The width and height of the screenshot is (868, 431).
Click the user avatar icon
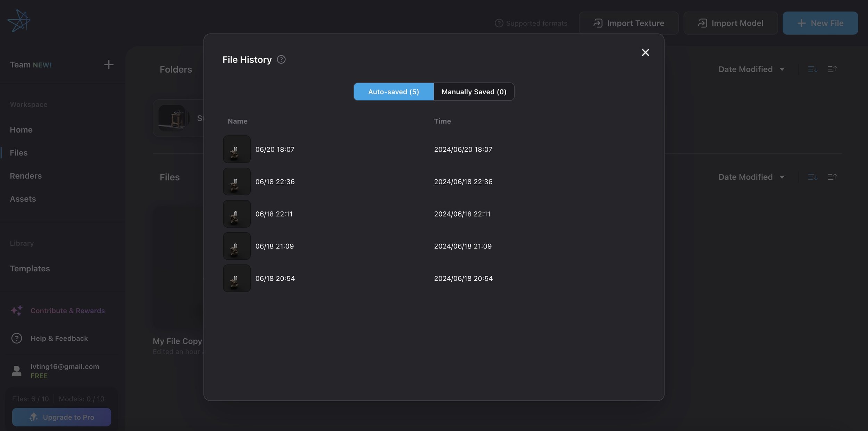16,371
